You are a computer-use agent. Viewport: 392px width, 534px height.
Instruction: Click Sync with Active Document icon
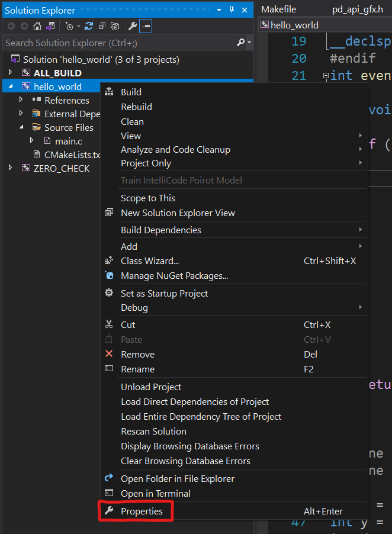[x=89, y=26]
